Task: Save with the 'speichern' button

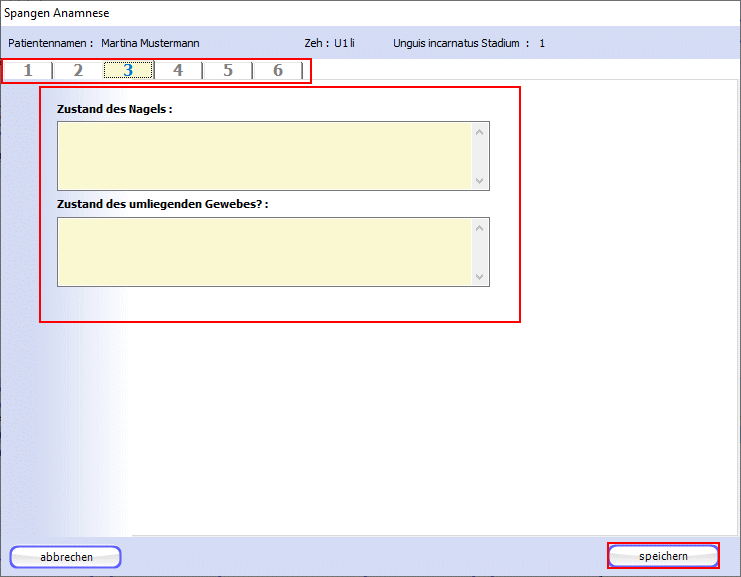Action: coord(663,556)
